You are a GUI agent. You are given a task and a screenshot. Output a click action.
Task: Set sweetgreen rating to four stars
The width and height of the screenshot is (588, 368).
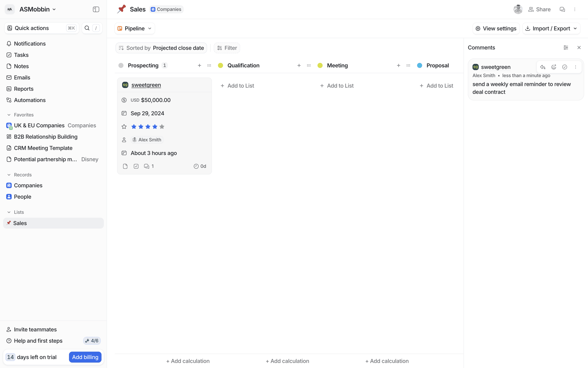click(x=155, y=127)
